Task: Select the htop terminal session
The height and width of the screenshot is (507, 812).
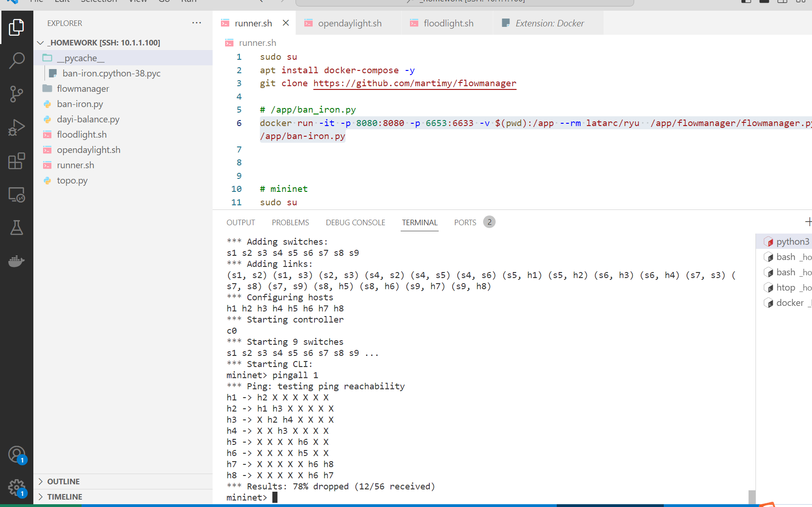Action: [785, 287]
